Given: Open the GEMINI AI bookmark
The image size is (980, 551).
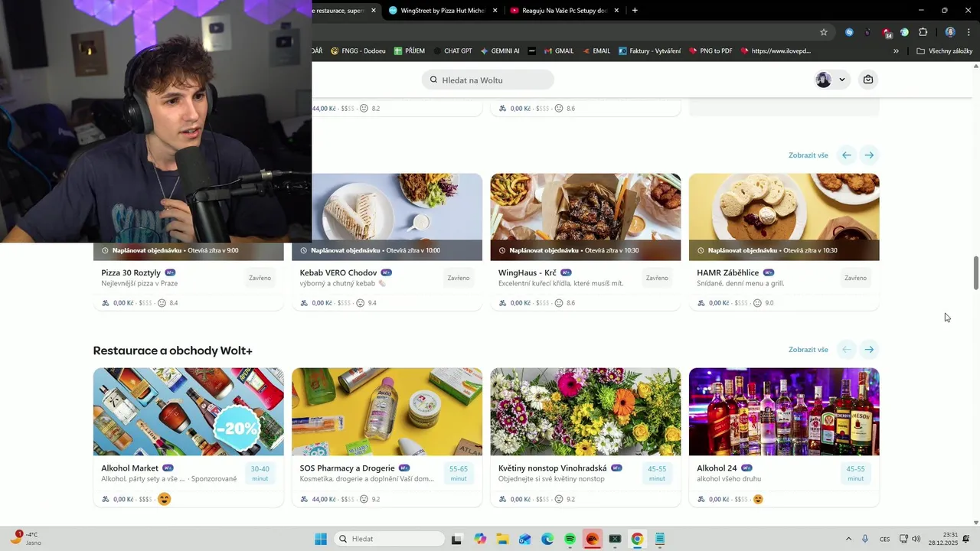Looking at the screenshot, I should pos(500,51).
